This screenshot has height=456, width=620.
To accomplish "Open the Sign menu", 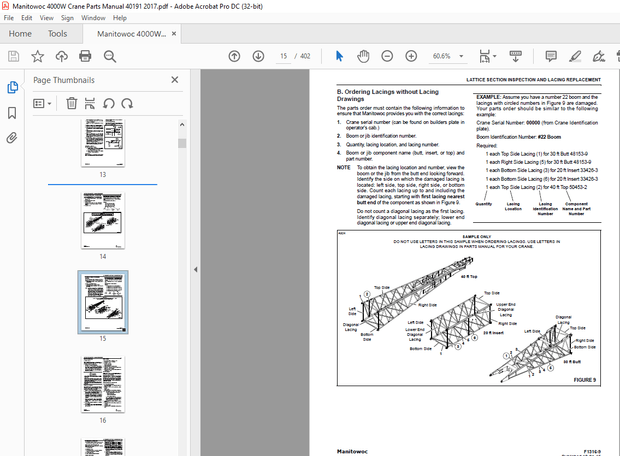I will click(x=67, y=18).
